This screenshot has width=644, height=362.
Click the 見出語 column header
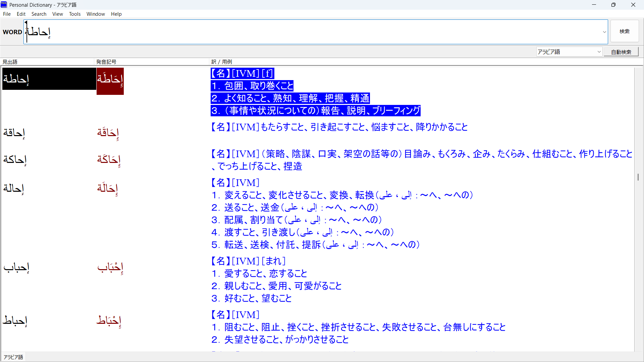(x=10, y=62)
